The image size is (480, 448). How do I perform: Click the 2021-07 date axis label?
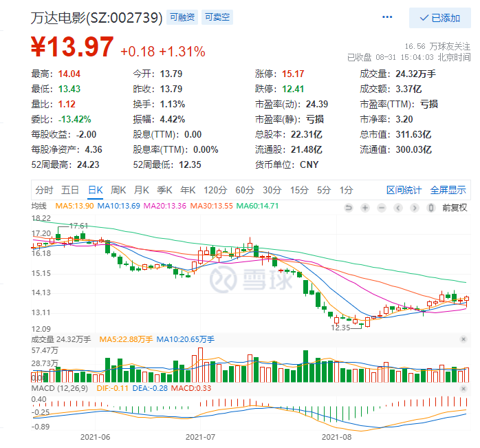(x=201, y=437)
